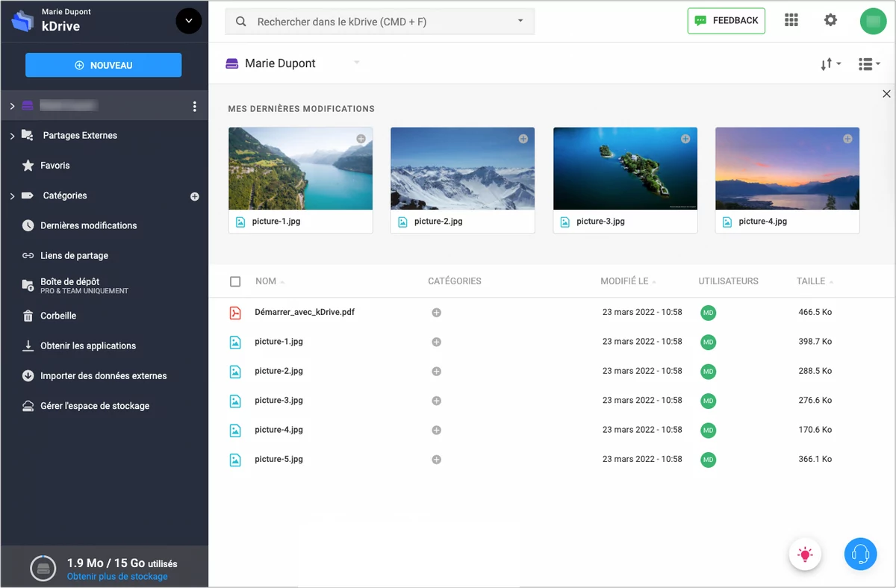The height and width of the screenshot is (588, 896).
Task: Click the storage usage ring icon
Action: (43, 568)
